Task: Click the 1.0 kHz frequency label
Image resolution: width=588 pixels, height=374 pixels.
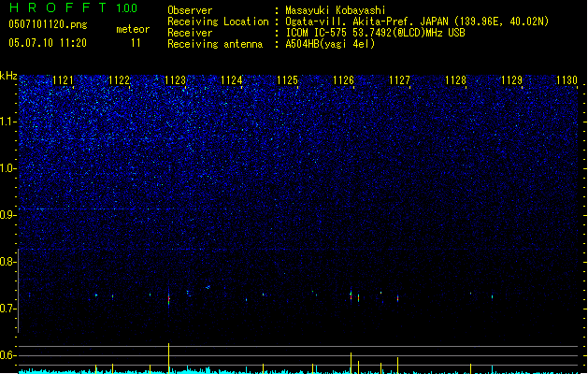Action: coord(8,168)
